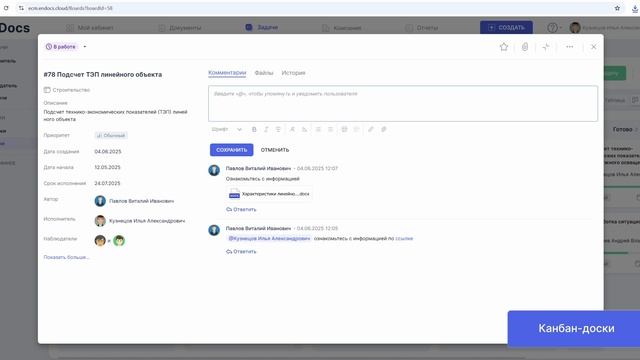Open the ссылке link in second comment
640x360 pixels.
(x=404, y=238)
